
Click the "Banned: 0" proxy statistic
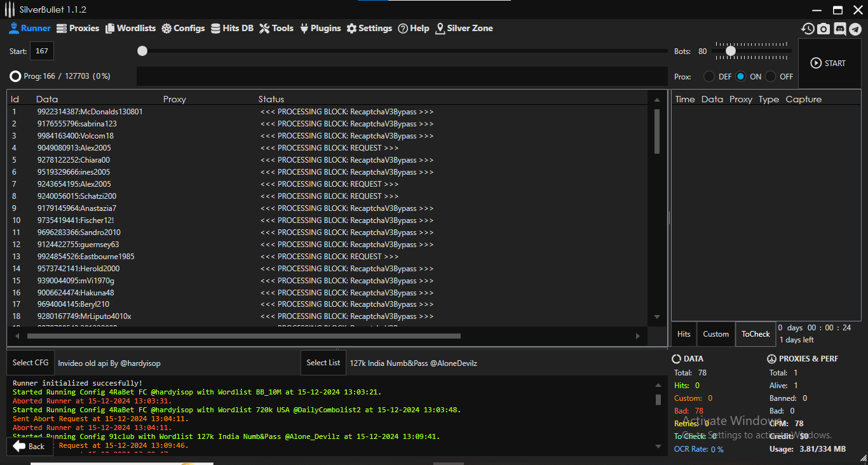789,398
